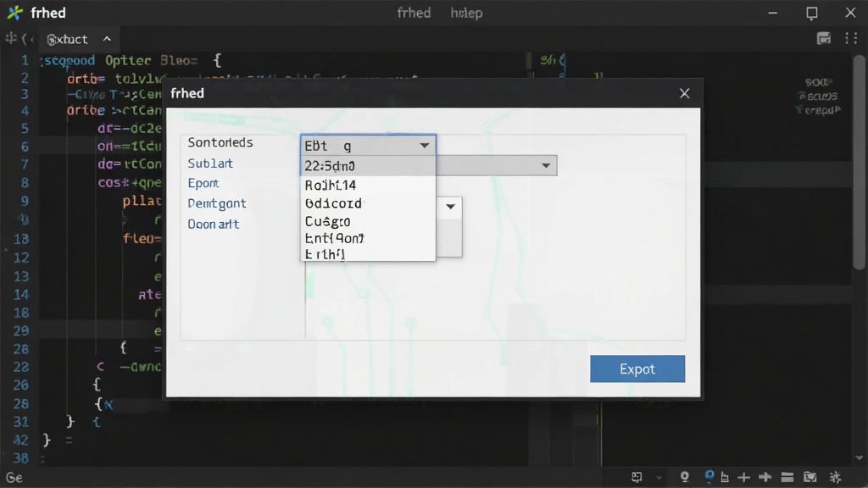Click the Expot button in the dialog

pos(637,369)
